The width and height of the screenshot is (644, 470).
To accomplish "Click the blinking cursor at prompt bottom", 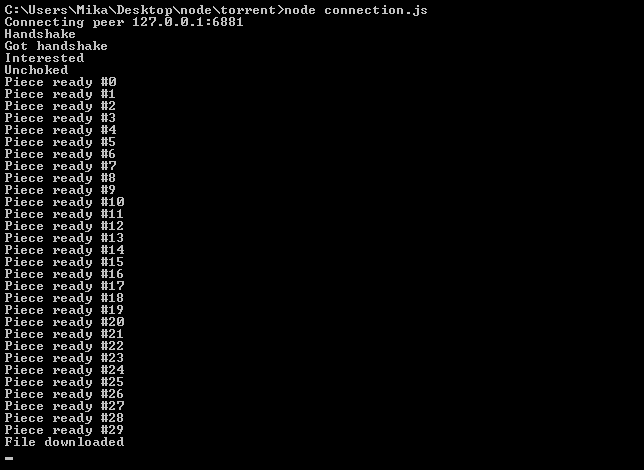I will (x=9, y=458).
